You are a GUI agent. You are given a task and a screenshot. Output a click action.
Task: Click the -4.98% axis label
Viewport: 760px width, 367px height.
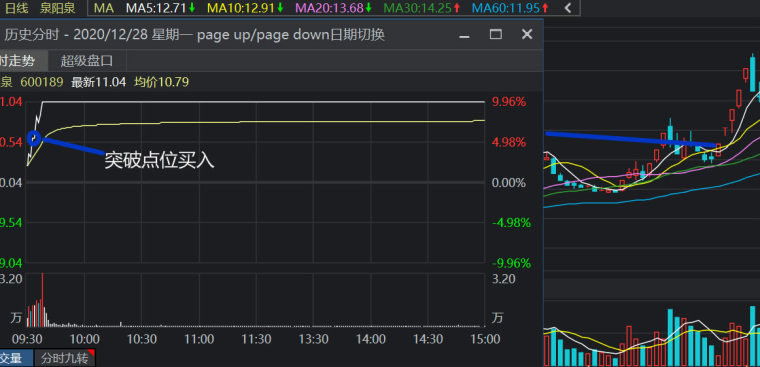coord(511,223)
